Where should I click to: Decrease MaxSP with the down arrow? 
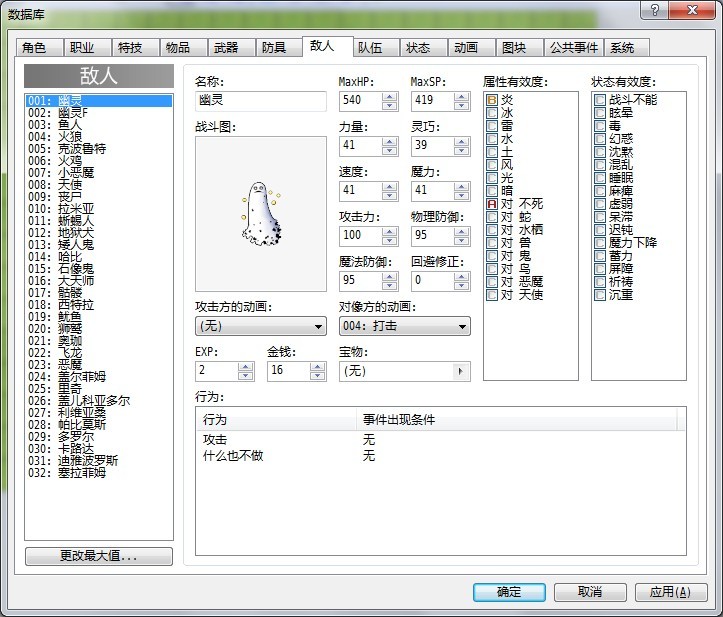tap(462, 106)
